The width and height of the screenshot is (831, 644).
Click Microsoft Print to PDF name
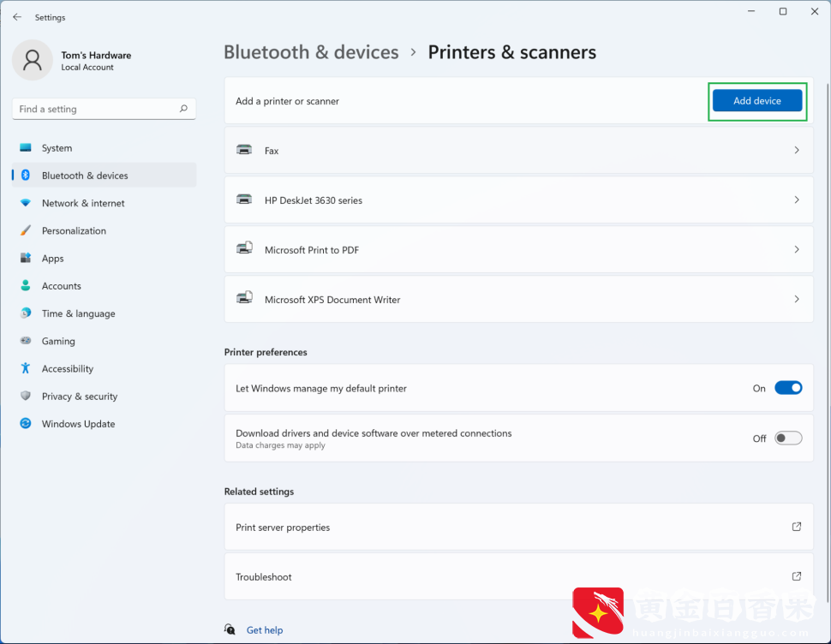(312, 250)
